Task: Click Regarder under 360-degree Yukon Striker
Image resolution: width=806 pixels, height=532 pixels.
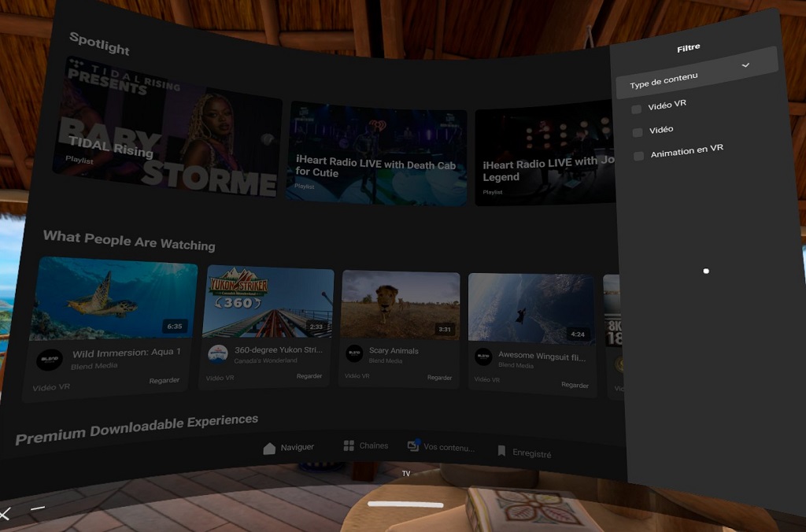Action: 309,376
